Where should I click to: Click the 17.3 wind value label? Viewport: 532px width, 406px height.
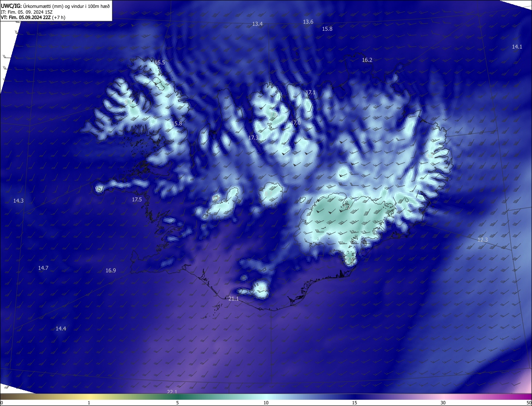253,137
